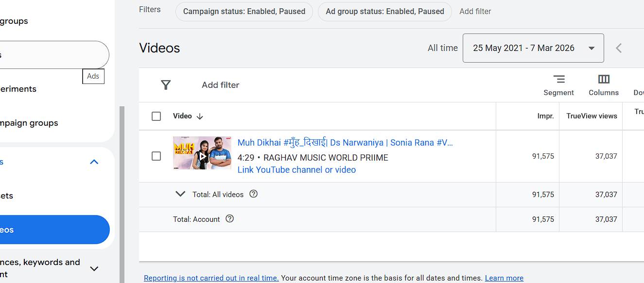Expand the Total: All videos row
Viewport: 644px width, 283px height.
coord(180,194)
